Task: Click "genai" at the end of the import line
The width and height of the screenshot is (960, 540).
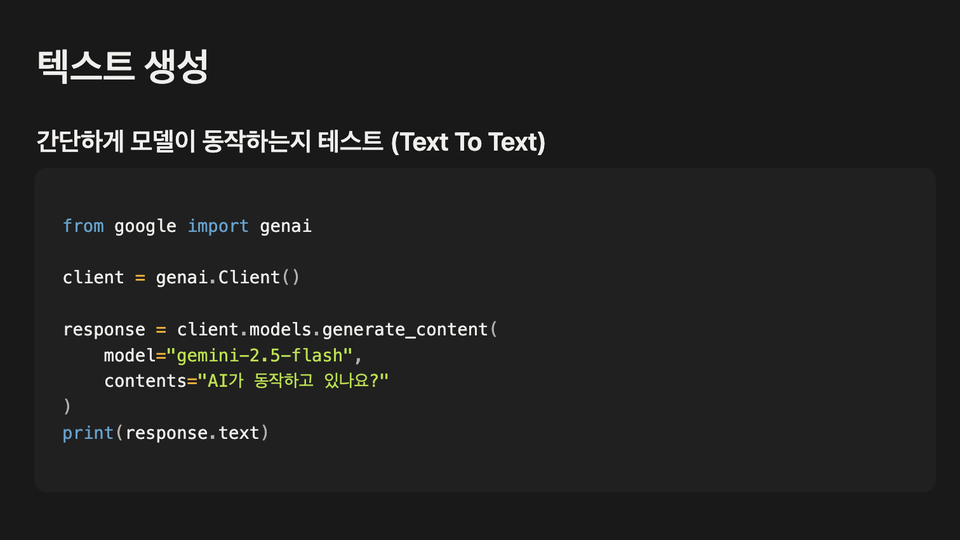Action: 286,226
